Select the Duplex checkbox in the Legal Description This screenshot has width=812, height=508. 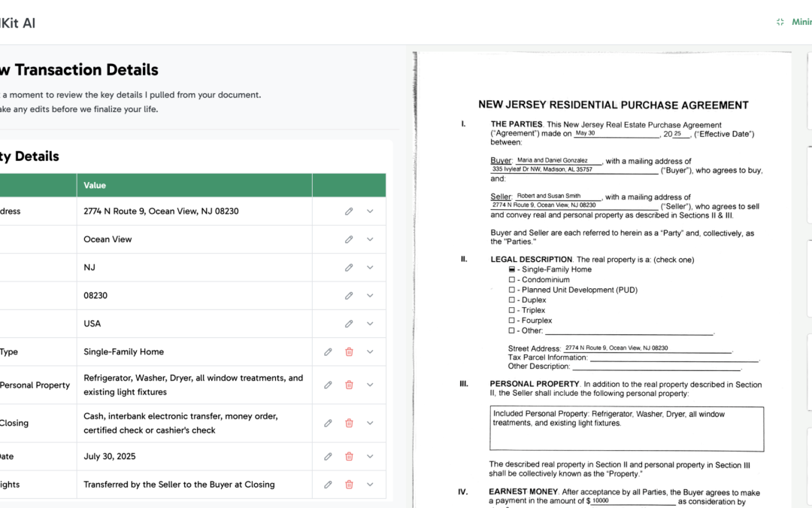512,300
